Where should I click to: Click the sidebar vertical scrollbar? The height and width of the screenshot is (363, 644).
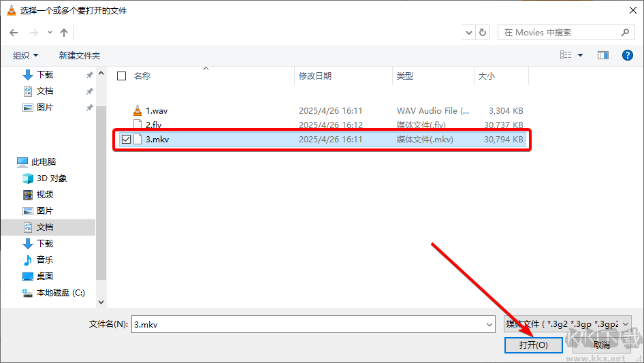101,191
